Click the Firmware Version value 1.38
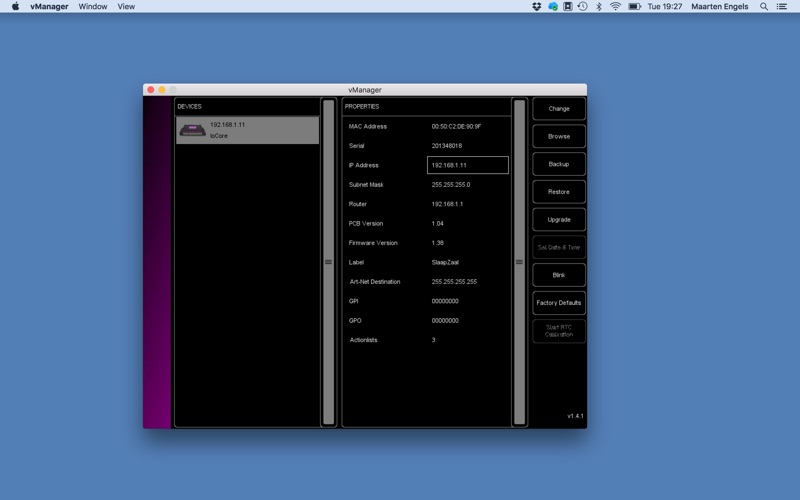This screenshot has width=800, height=500. click(x=437, y=243)
